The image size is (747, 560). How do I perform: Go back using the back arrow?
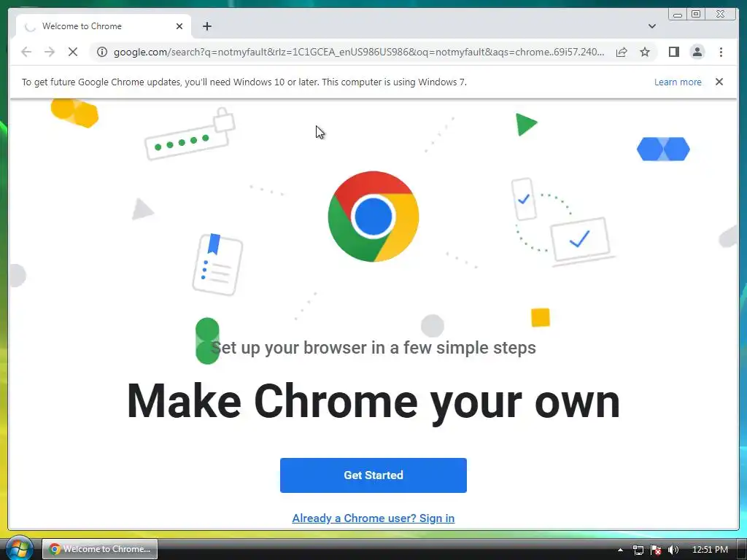pyautogui.click(x=26, y=52)
